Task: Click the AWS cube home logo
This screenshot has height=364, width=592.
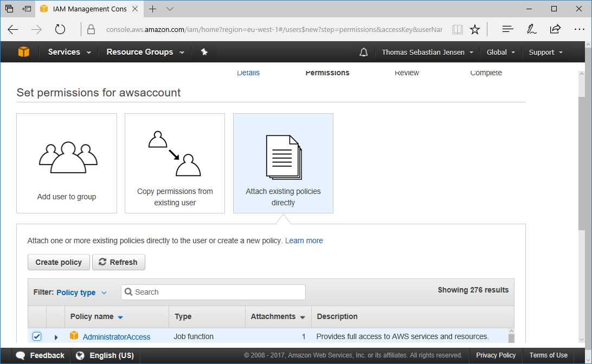Action: pos(23,52)
